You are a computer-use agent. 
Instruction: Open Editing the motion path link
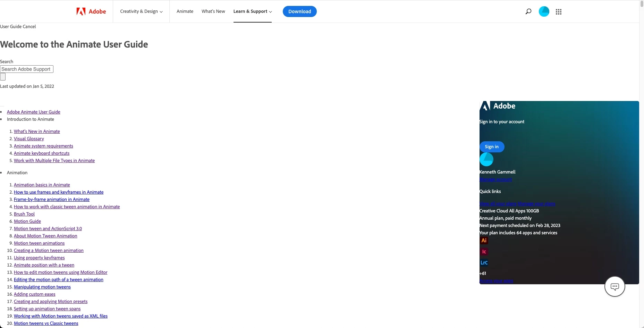click(x=59, y=279)
